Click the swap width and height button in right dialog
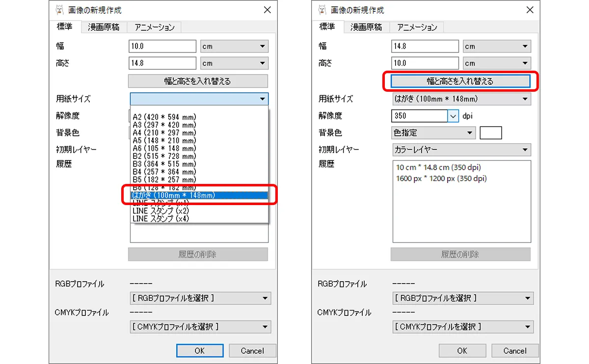The width and height of the screenshot is (589, 364). pos(460,81)
